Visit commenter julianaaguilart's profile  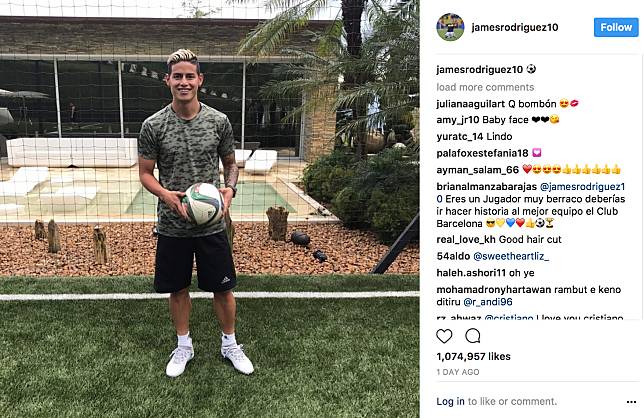click(x=471, y=104)
